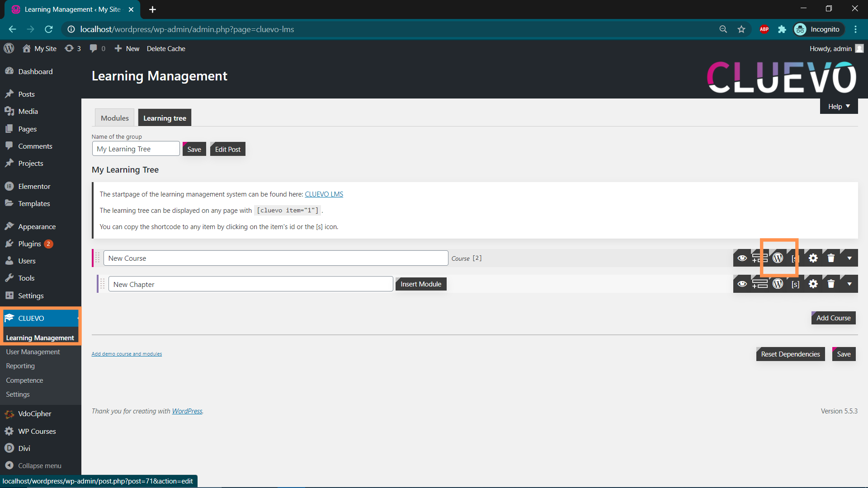
Task: Click add-child icon in New Course row
Action: click(759, 258)
